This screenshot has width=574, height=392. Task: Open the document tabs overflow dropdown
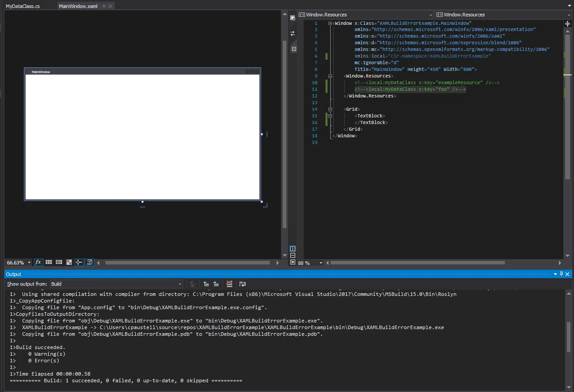570,6
